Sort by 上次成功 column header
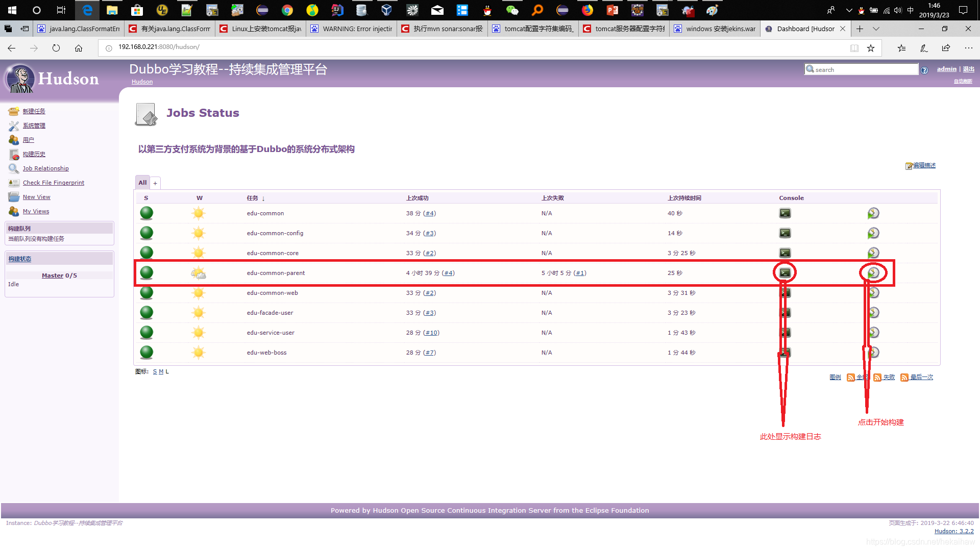 point(417,198)
